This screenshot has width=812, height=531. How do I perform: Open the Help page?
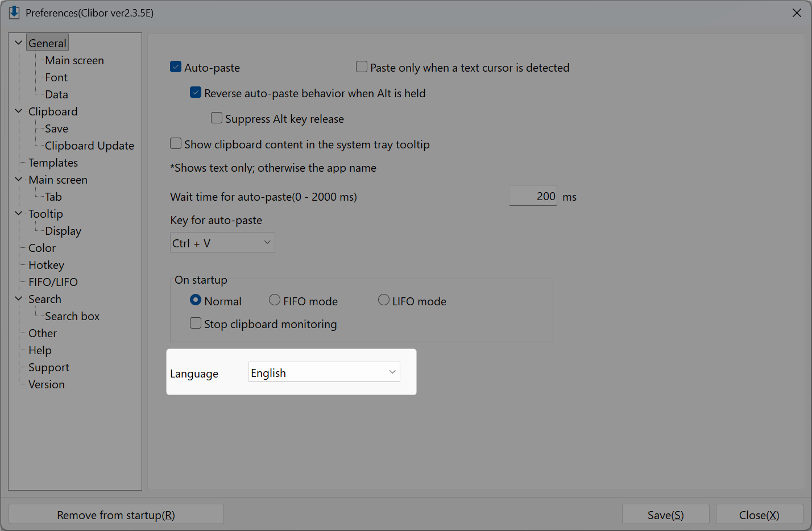pyautogui.click(x=40, y=350)
